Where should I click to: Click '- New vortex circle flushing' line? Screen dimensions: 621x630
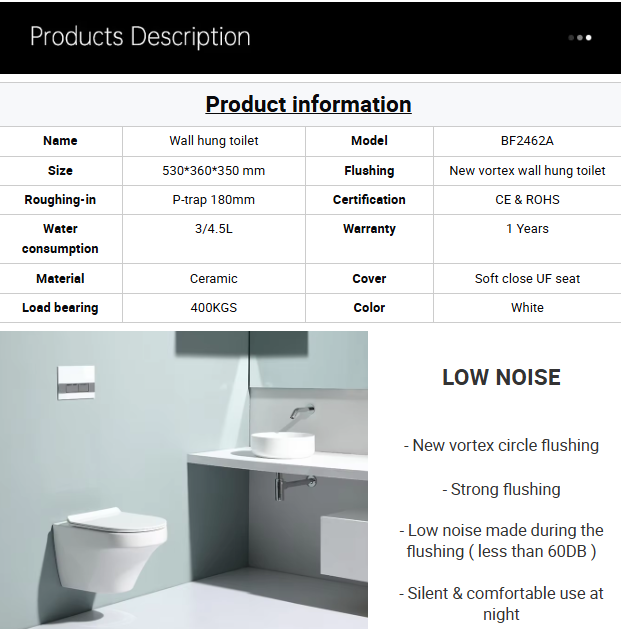(x=501, y=446)
